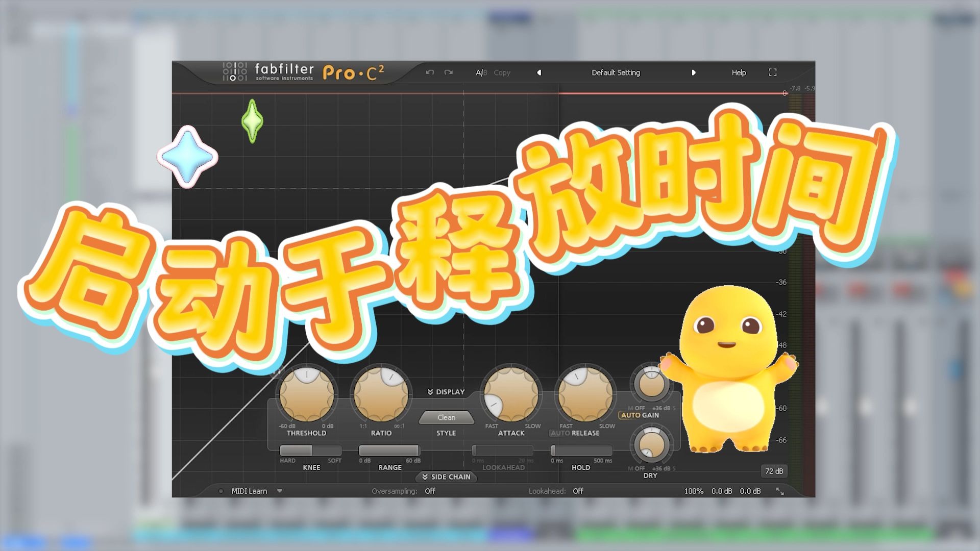This screenshot has height=551, width=980.
Task: Click the Knee slider
Action: tap(311, 450)
